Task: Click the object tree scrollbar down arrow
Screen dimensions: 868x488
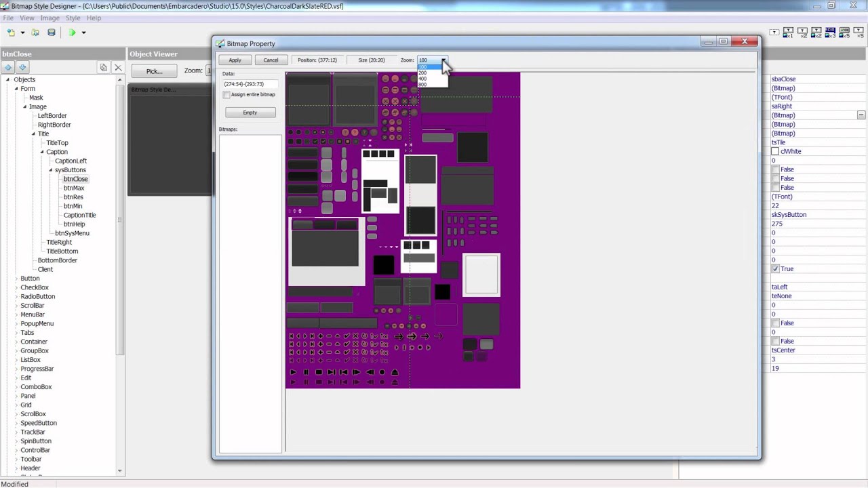Action: coord(120,470)
